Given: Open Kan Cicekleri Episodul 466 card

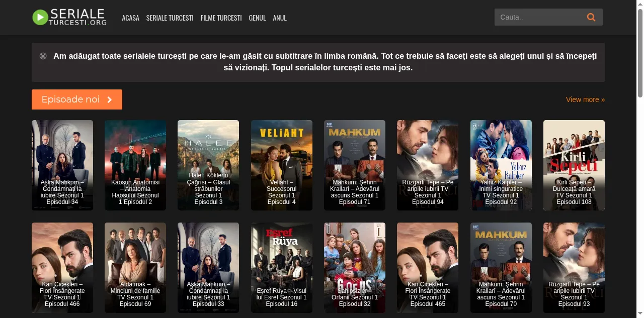Looking at the screenshot, I should tap(62, 268).
